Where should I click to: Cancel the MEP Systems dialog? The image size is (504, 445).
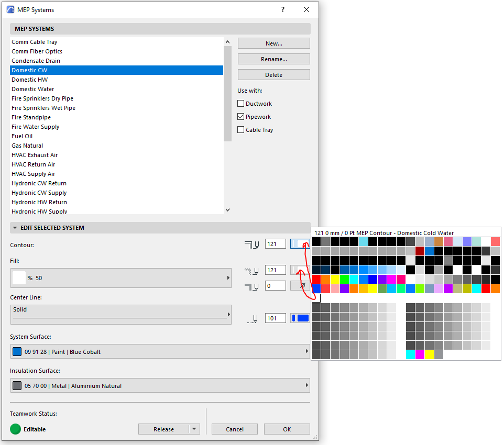tap(235, 429)
